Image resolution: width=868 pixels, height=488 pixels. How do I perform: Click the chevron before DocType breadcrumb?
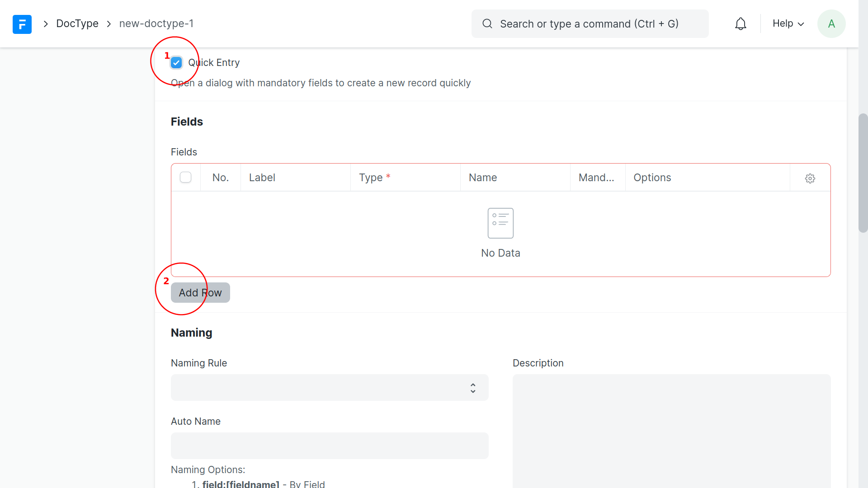[x=46, y=24]
